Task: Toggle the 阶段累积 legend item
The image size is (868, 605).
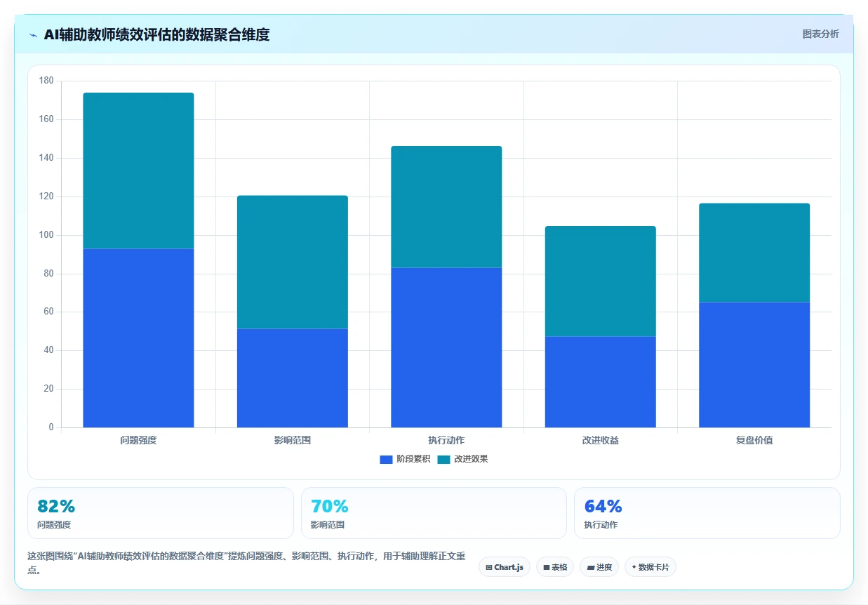Action: point(405,459)
